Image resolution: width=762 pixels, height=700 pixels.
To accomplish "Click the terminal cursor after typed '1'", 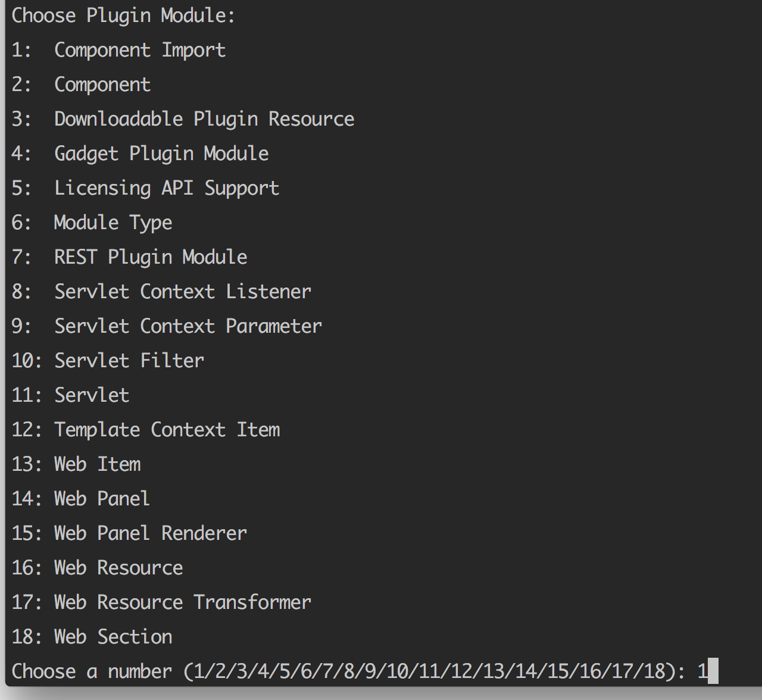I will coord(713,671).
